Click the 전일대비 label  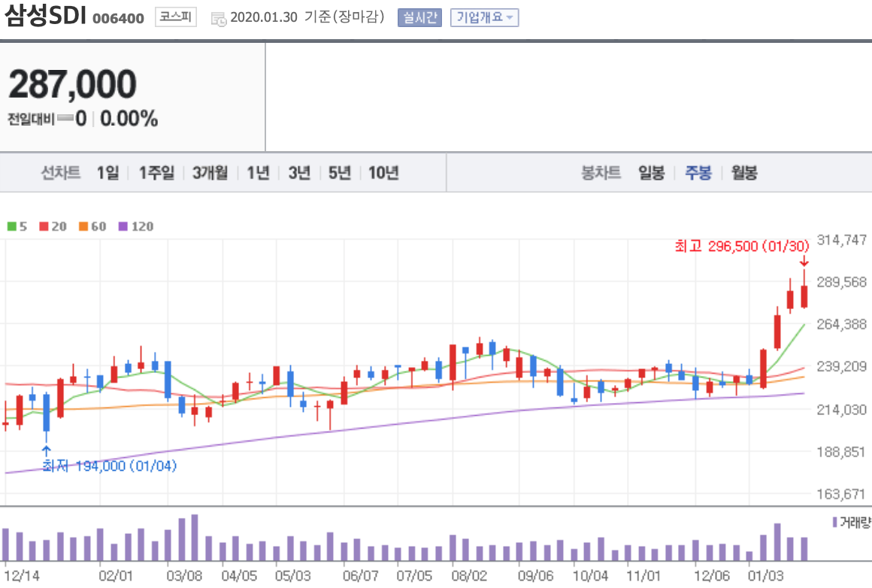(x=31, y=119)
